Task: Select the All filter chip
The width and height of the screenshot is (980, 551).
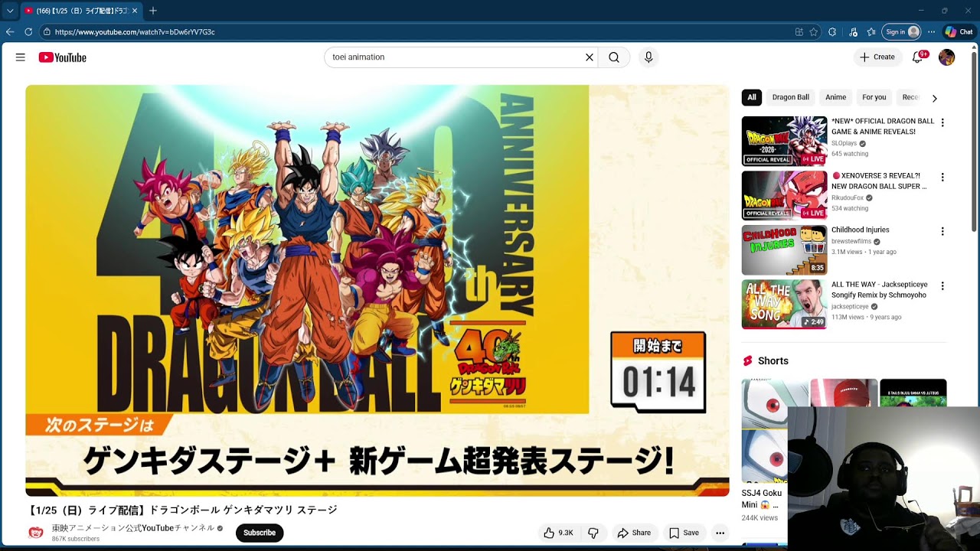Action: point(752,97)
